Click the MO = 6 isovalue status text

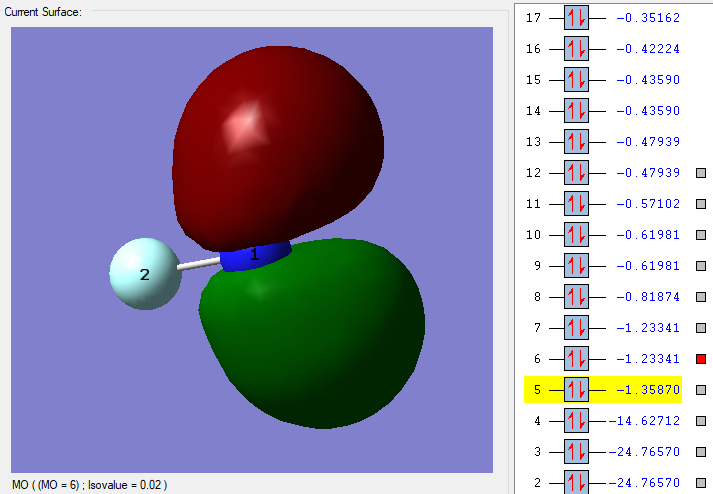click(x=90, y=485)
